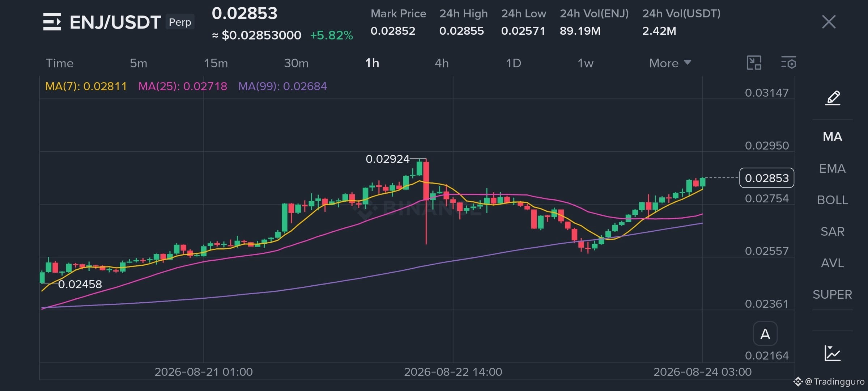
Task: Toggle the MA indicator
Action: click(833, 136)
